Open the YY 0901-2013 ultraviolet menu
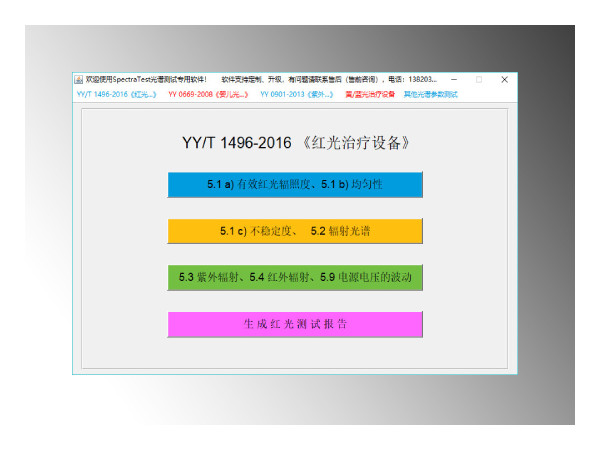The image size is (600, 450). (296, 94)
